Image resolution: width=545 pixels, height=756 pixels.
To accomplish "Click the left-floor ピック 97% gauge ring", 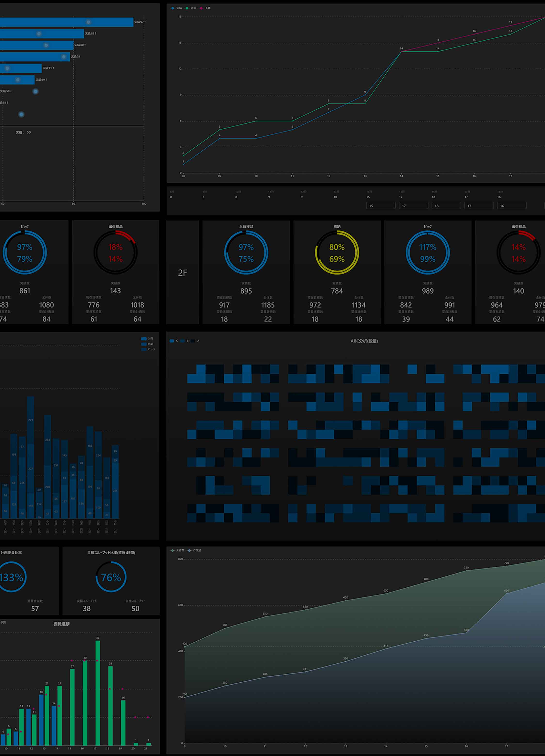I will coord(25,253).
